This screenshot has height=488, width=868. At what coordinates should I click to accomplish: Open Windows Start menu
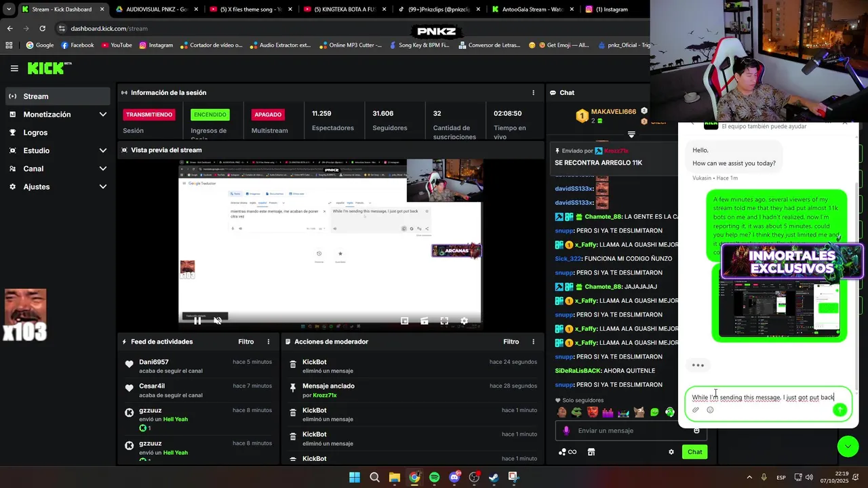pyautogui.click(x=355, y=477)
